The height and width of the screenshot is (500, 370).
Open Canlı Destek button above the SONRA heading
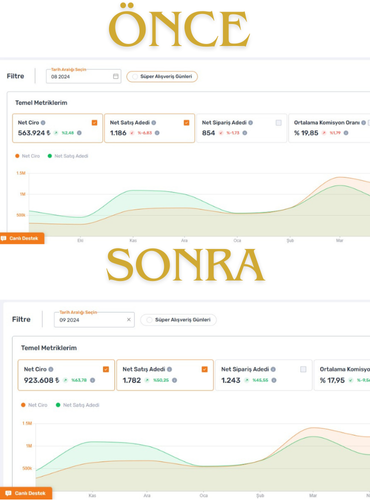22,238
